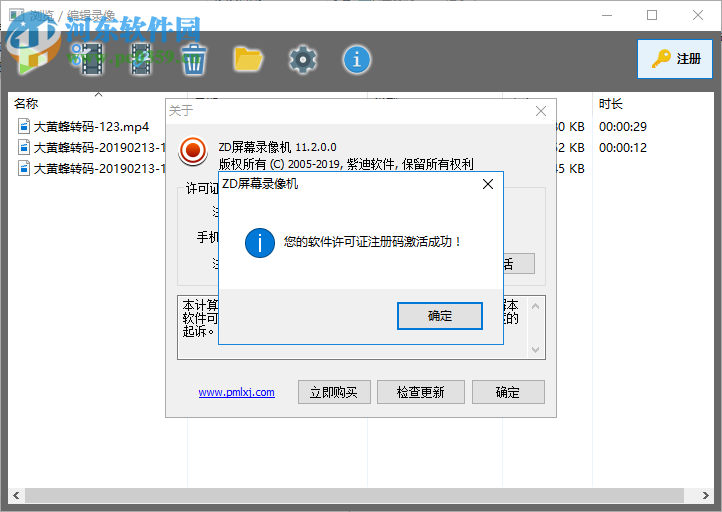Click the main window horizontal scrollbar track
722x512 pixels.
(x=355, y=495)
